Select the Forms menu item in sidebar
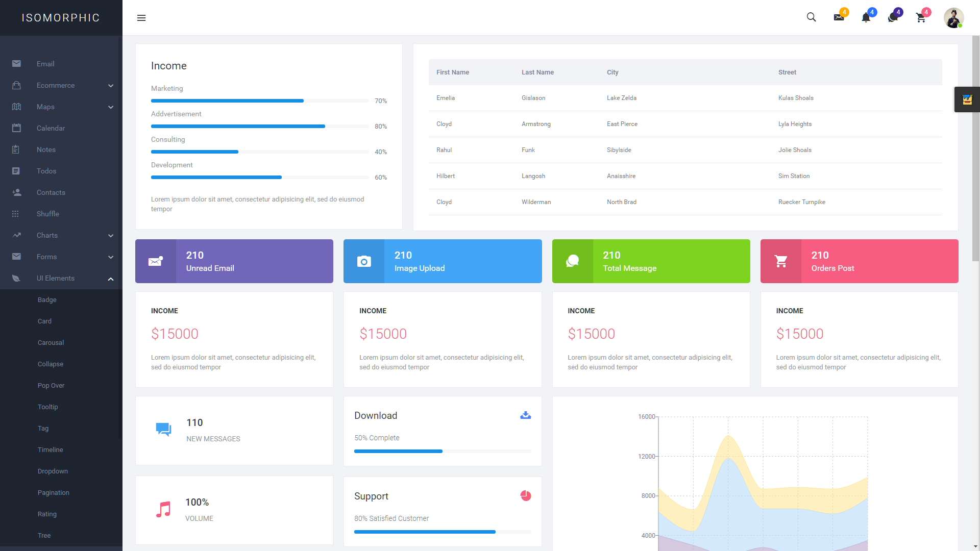Screen dimensions: 980x551 click(46, 256)
